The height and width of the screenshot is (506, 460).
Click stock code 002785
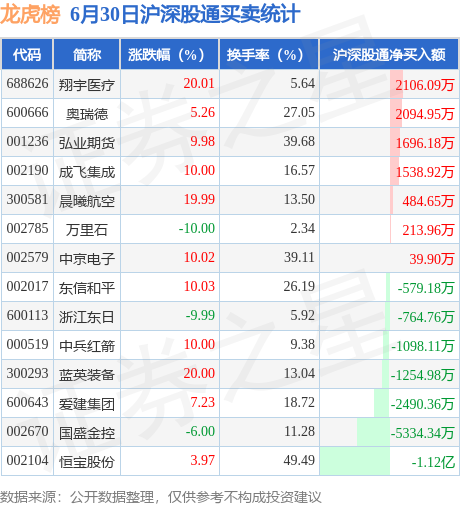[x=27, y=228]
